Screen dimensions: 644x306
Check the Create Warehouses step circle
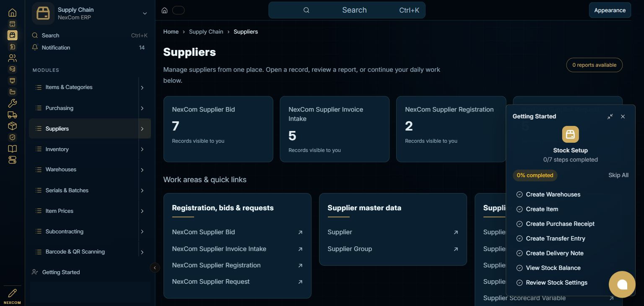(x=519, y=194)
